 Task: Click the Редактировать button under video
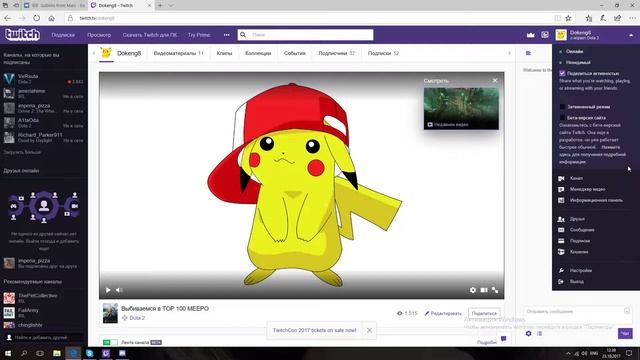[443, 313]
